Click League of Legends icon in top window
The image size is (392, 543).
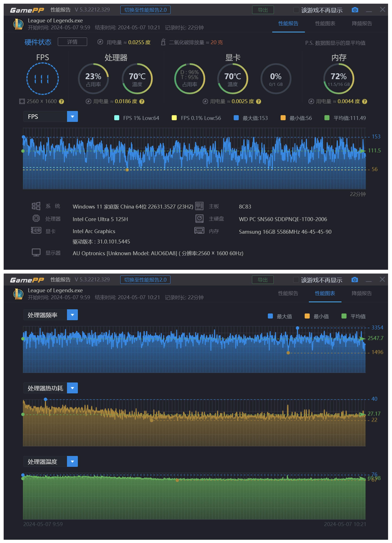[18, 24]
